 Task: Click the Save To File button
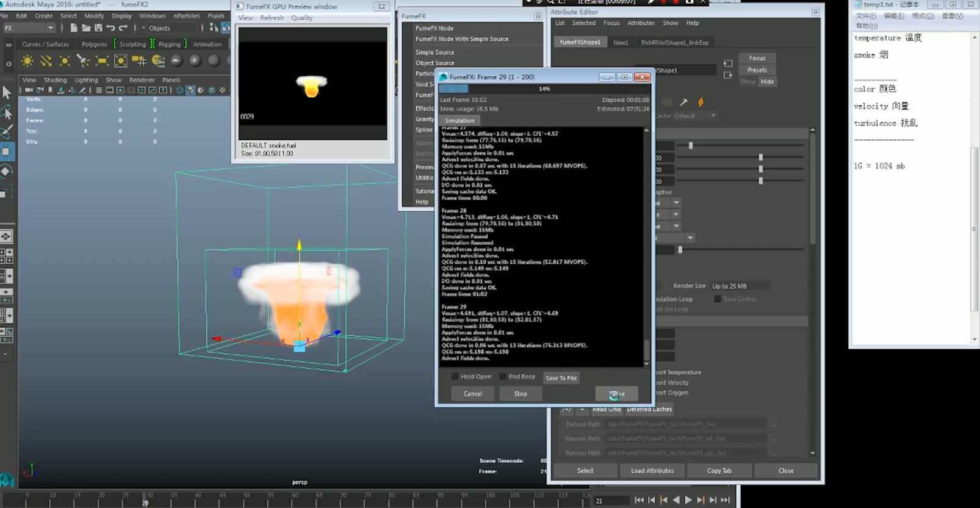pyautogui.click(x=561, y=378)
